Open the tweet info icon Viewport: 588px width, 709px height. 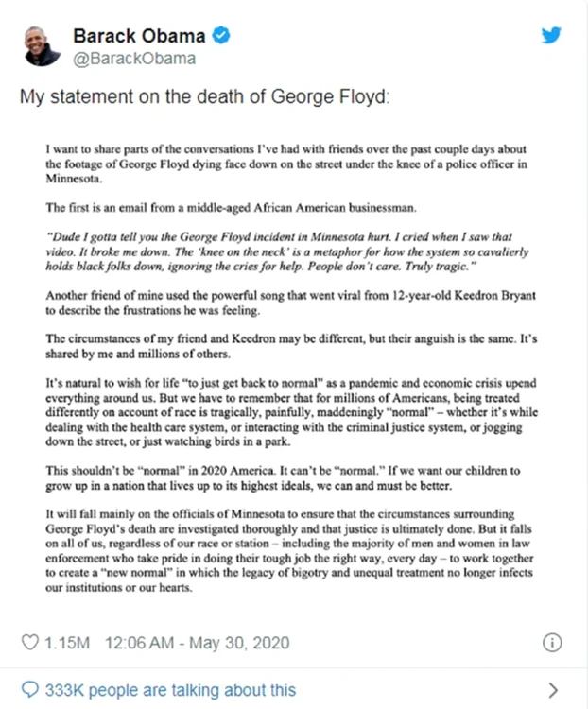click(x=552, y=643)
